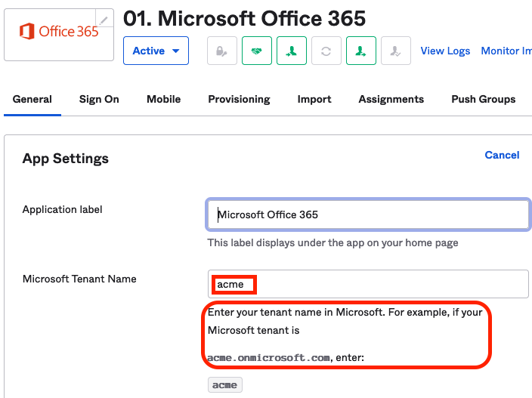Image resolution: width=532 pixels, height=398 pixels.
Task: Click the first green person icon button
Action: (x=292, y=51)
